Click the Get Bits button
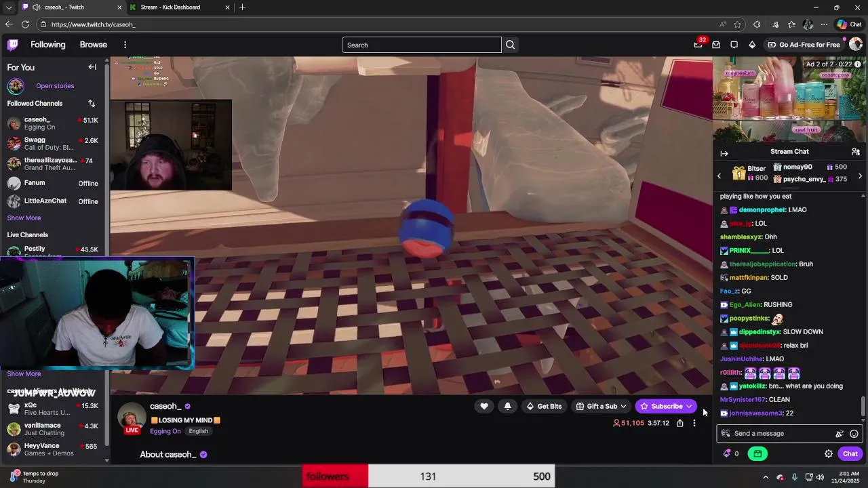Image resolution: width=868 pixels, height=488 pixels. [544, 407]
